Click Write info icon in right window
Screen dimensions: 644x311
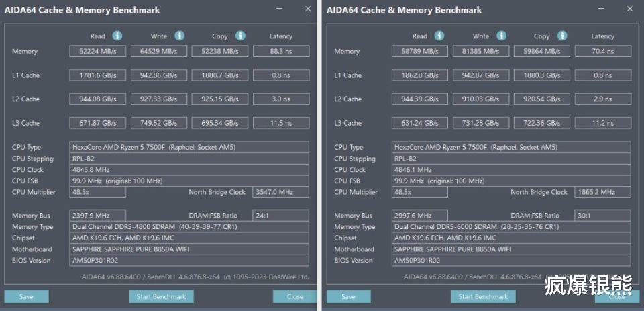click(x=501, y=36)
